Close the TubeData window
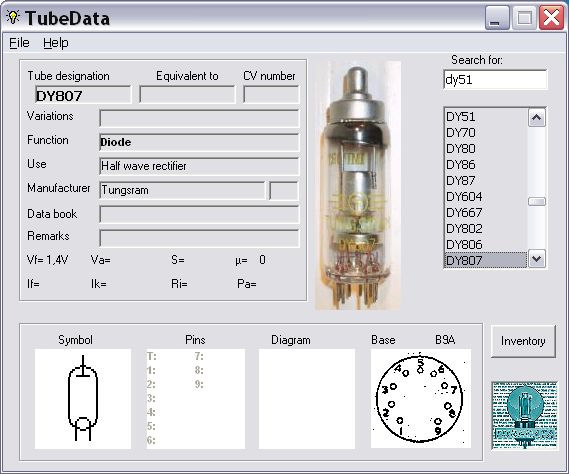Screen dimensions: 569x474 point(551,18)
